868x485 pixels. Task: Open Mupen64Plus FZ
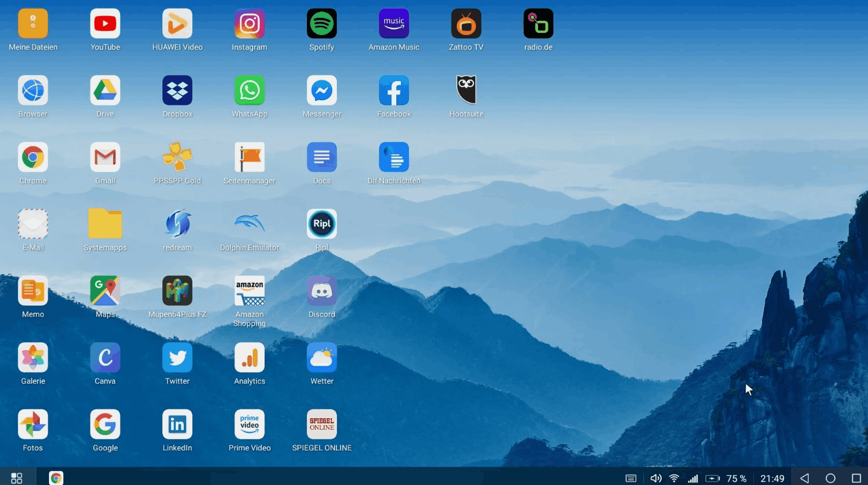pos(177,291)
